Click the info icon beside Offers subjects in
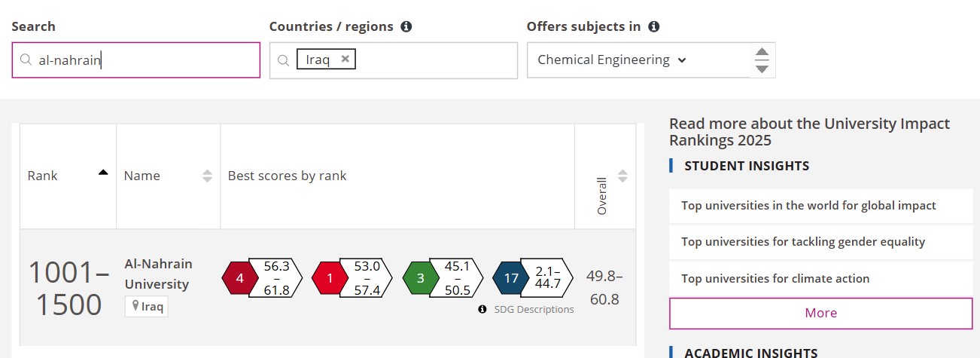Screen dimensions: 980x358 654,26
